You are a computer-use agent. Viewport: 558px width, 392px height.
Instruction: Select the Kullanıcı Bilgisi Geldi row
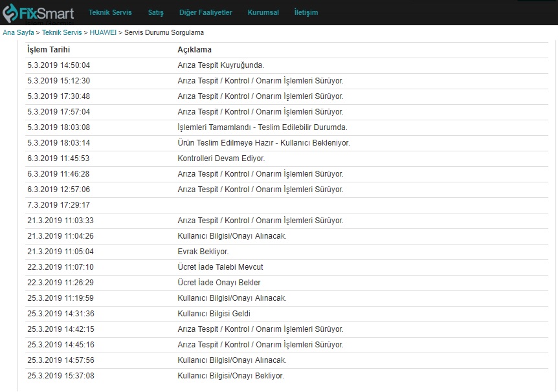(287, 314)
